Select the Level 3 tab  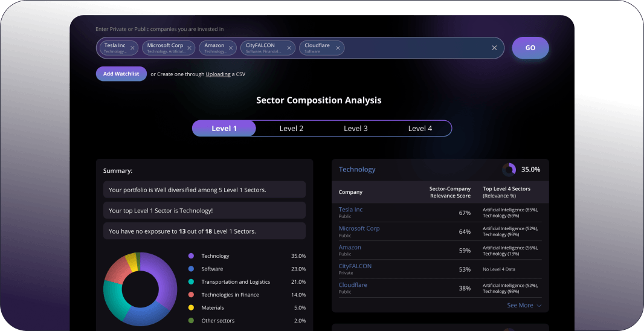point(356,129)
